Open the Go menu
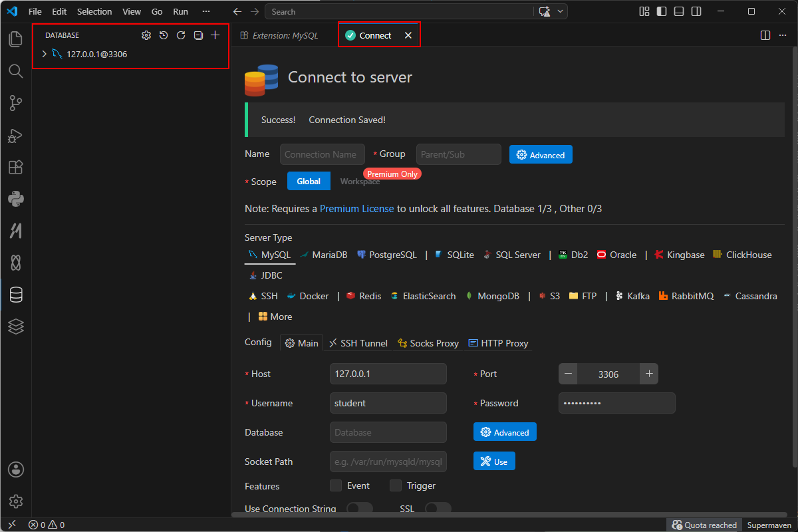The image size is (798, 532). [157, 11]
